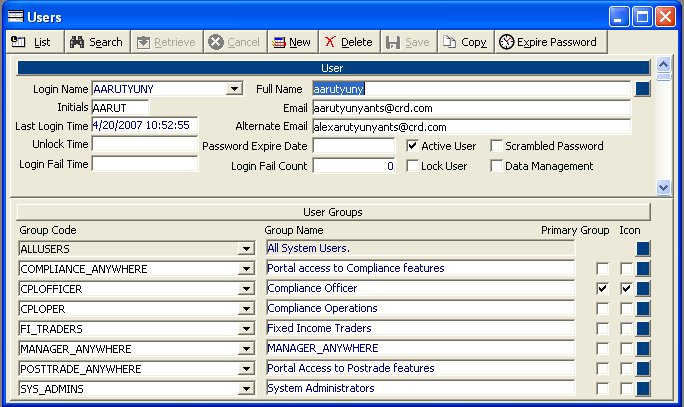Open the List toolbar button
684x407 pixels.
click(35, 42)
